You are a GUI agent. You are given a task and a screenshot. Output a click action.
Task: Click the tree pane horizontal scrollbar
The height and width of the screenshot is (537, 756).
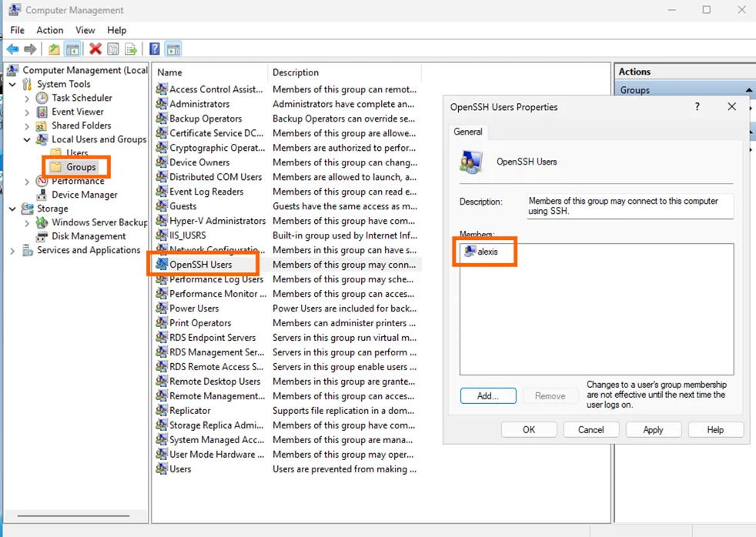pos(73,515)
